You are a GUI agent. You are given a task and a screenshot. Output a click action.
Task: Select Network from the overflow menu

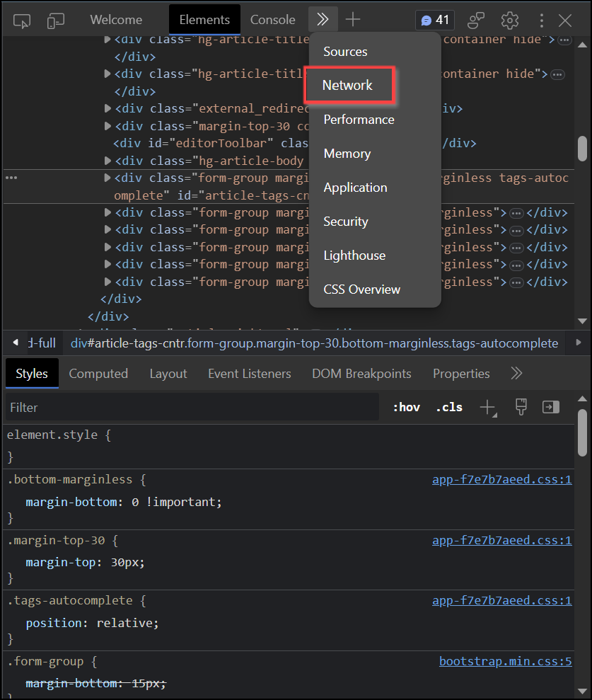(347, 86)
